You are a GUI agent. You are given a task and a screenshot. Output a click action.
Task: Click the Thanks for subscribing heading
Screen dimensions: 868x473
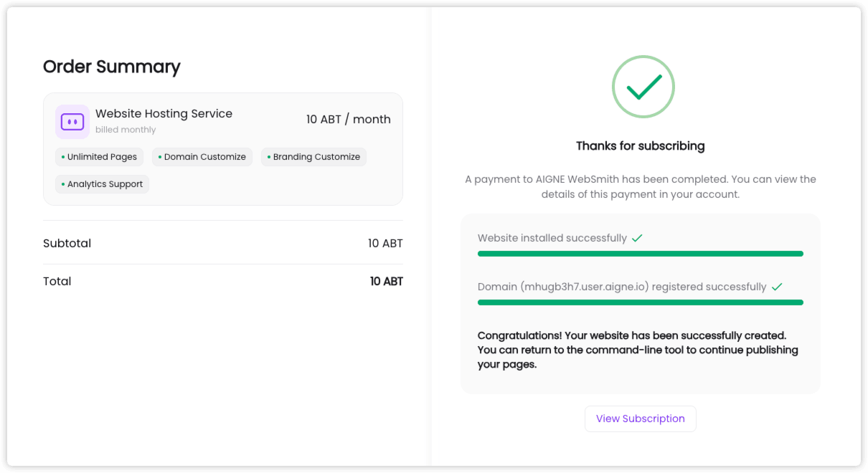(640, 145)
